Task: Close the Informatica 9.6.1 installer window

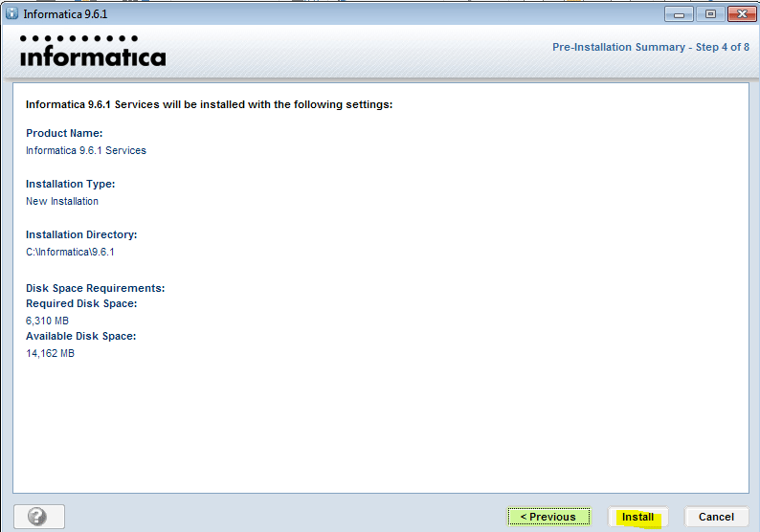Action: pos(742,14)
